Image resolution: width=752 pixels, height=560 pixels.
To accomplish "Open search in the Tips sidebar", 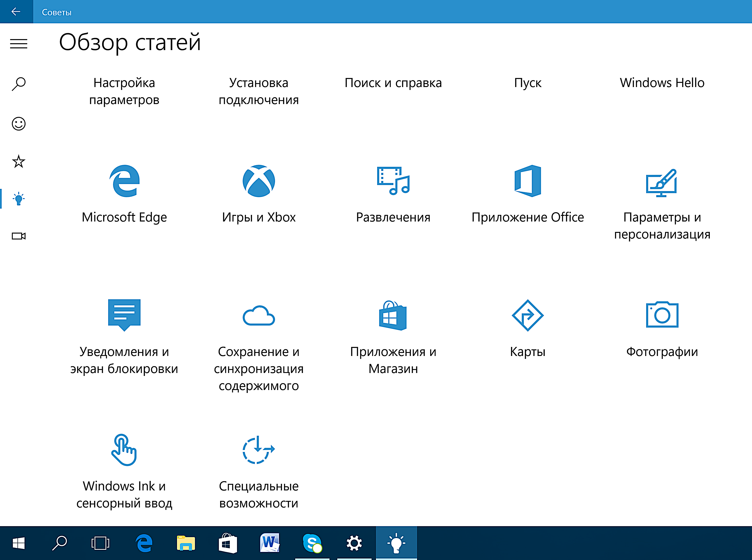I will pos(19,84).
